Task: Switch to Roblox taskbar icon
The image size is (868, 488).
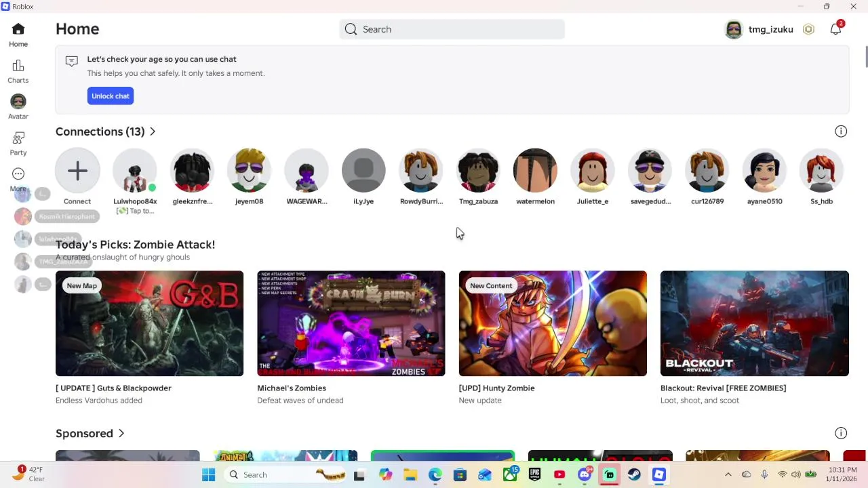Action: tap(659, 475)
